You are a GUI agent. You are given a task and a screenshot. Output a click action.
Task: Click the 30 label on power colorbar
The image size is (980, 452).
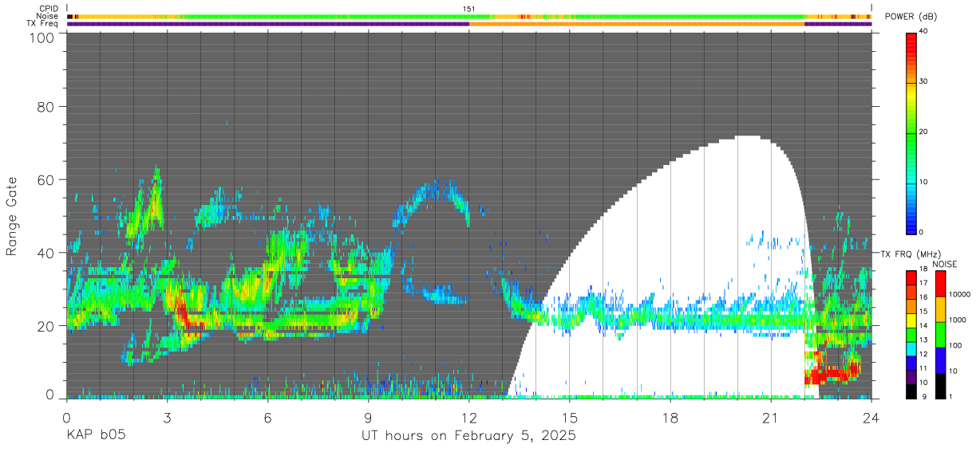923,82
